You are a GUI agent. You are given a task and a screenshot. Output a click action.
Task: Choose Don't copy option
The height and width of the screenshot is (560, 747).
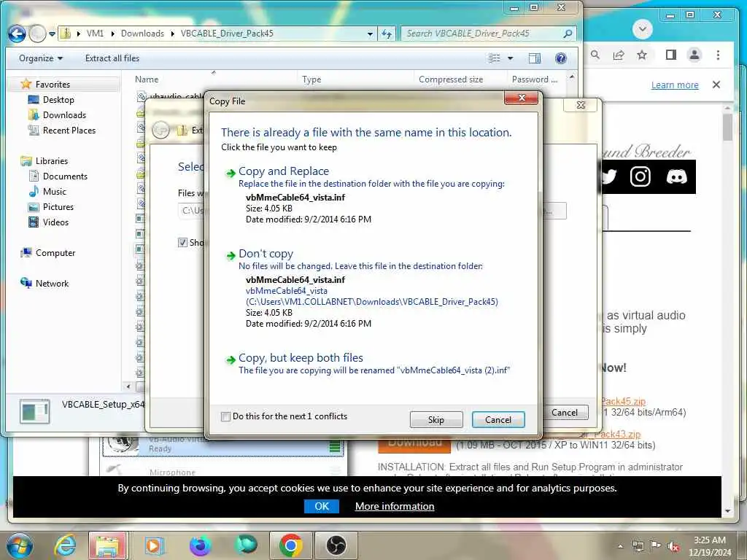point(266,254)
